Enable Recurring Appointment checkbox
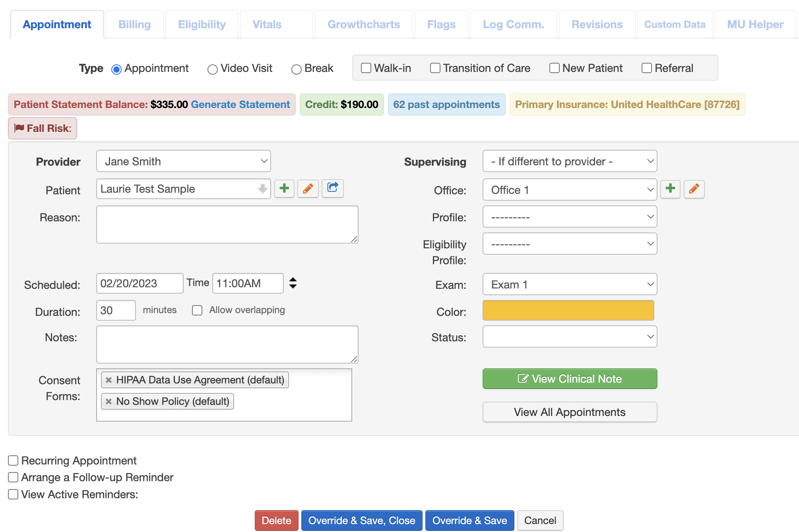The width and height of the screenshot is (799, 532). tap(13, 460)
